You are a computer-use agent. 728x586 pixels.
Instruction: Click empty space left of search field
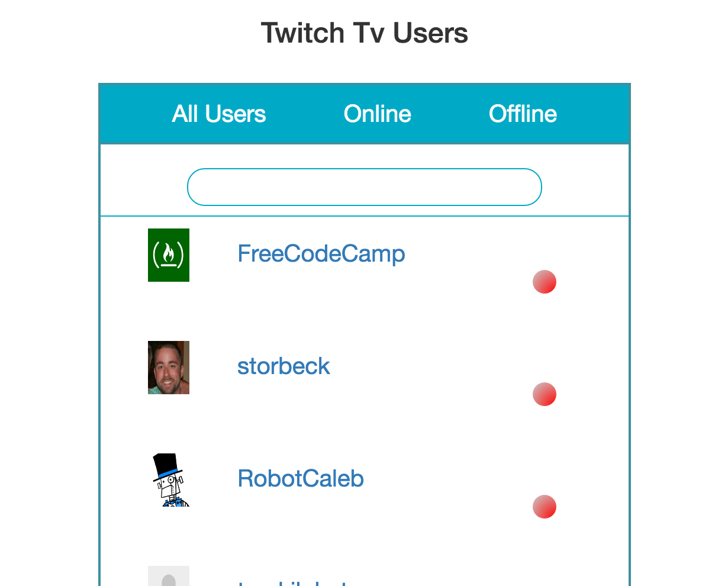143,187
